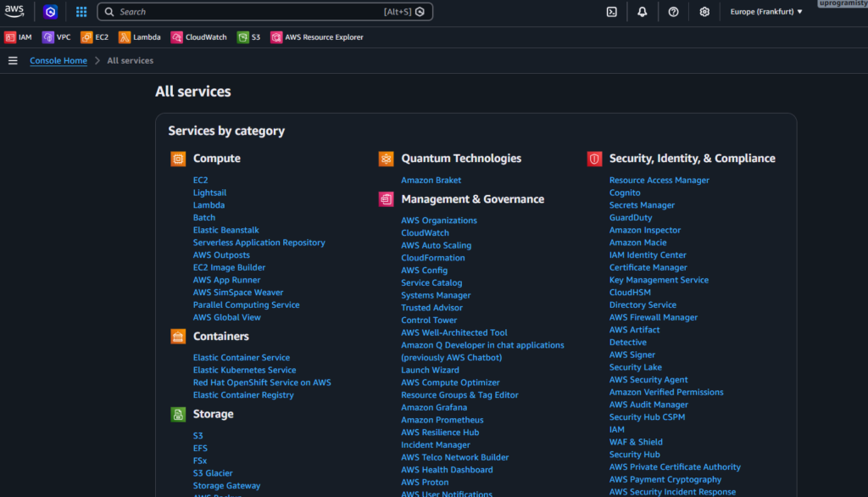Screen dimensions: 868x497
Task: Open CloudShell from the top bar
Action: point(612,12)
